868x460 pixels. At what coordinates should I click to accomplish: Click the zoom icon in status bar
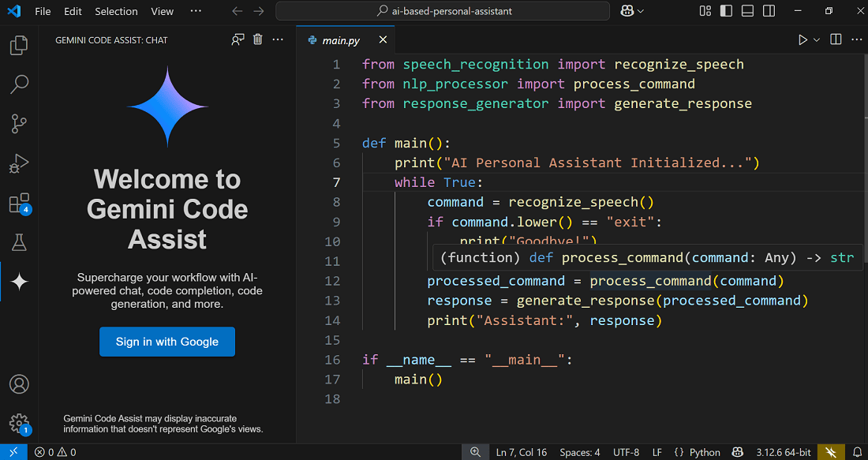pyautogui.click(x=475, y=452)
